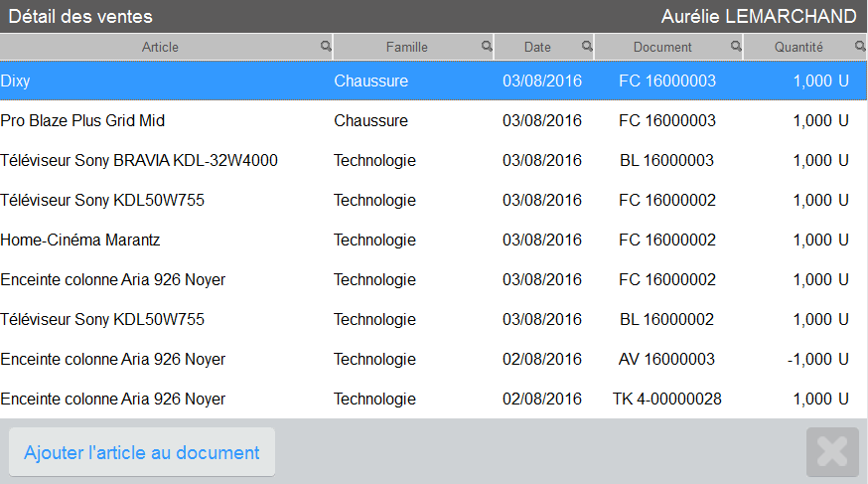
Task: Click the magnifier icon in Document column
Action: (736, 46)
